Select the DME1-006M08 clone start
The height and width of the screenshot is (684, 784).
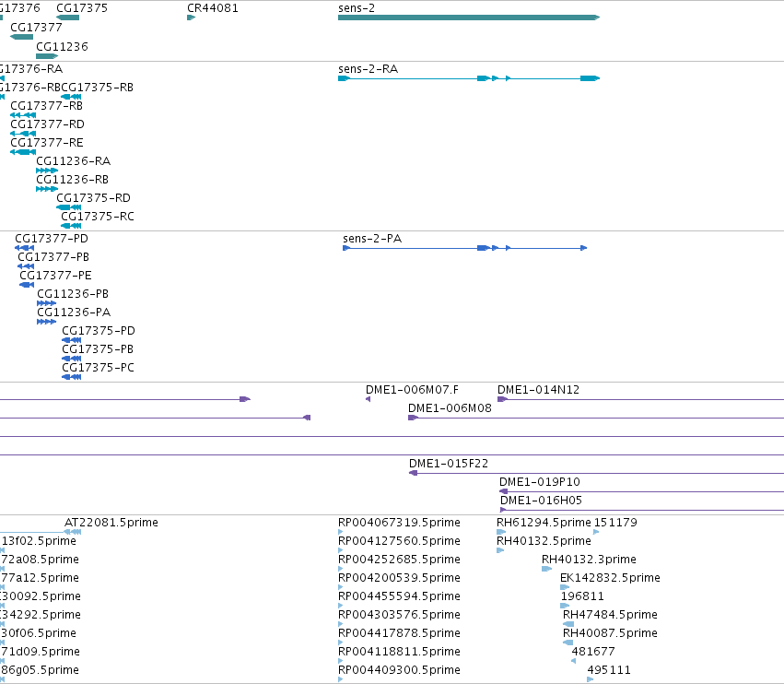413,418
